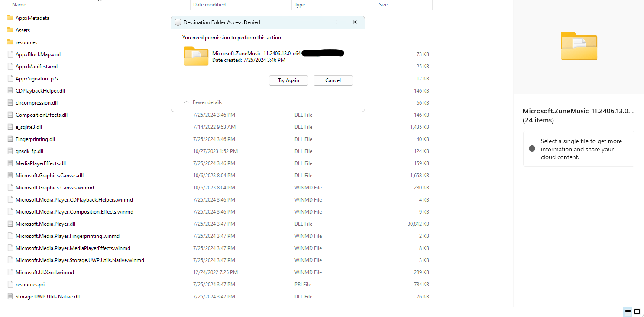This screenshot has height=317, width=644.
Task: Click the Storage.UWP.Utils.Native.dll file icon
Action: point(10,296)
